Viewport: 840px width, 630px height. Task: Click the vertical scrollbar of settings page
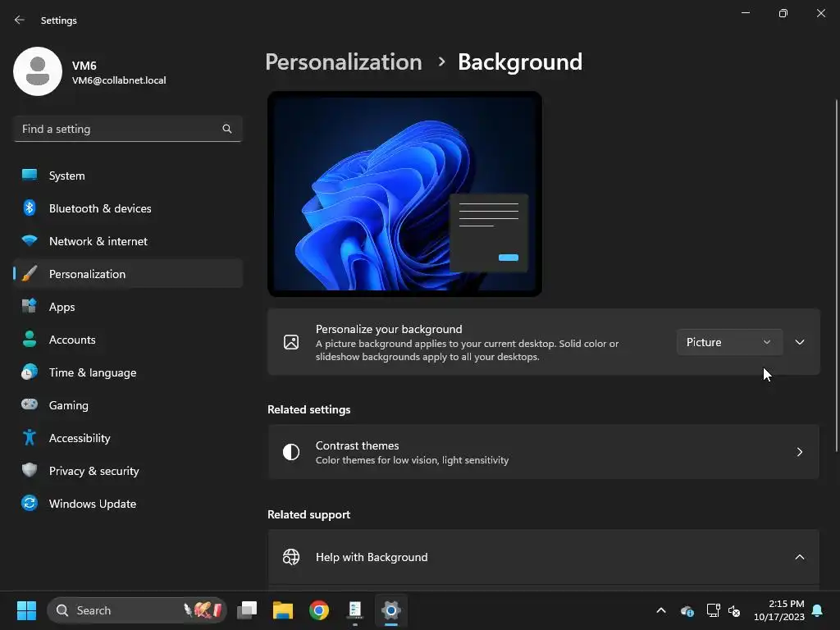836,276
